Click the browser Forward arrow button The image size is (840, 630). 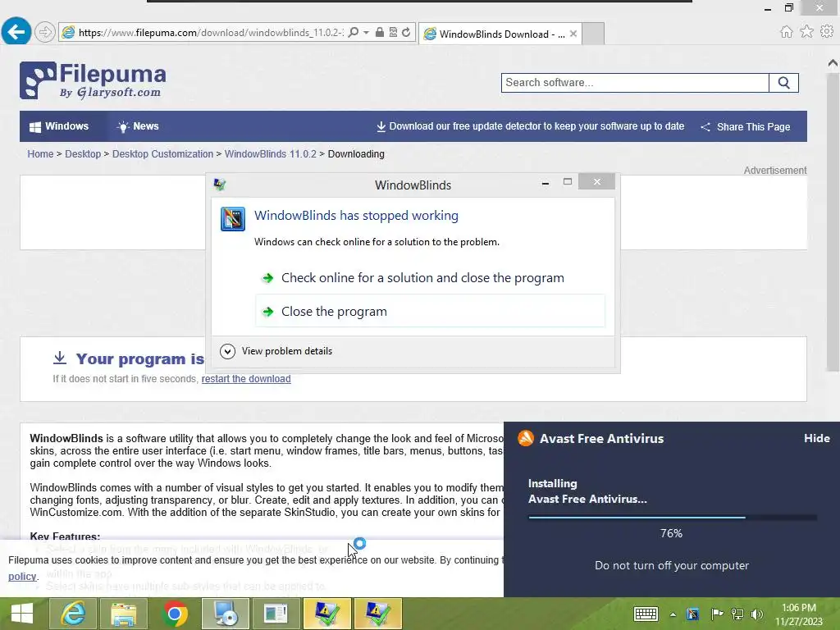pyautogui.click(x=45, y=32)
